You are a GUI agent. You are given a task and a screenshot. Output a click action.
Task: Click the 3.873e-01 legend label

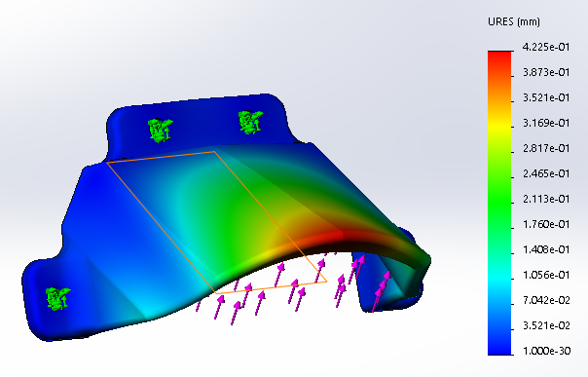546,72
